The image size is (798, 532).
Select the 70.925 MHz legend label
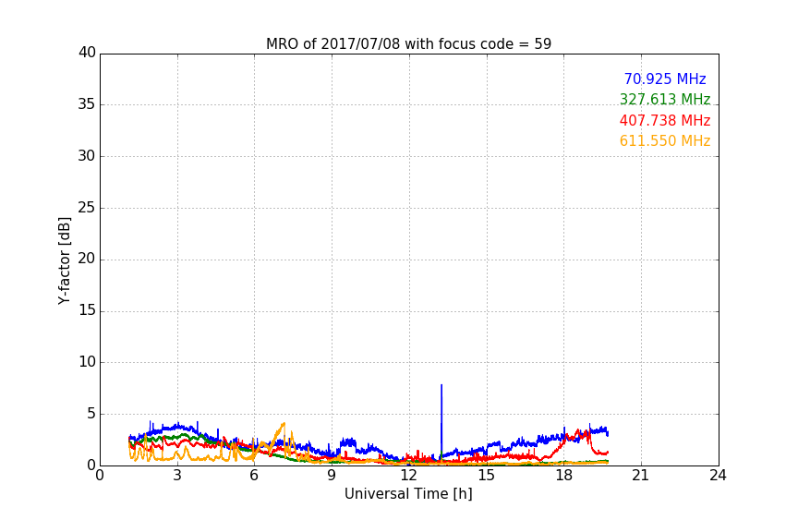click(665, 79)
